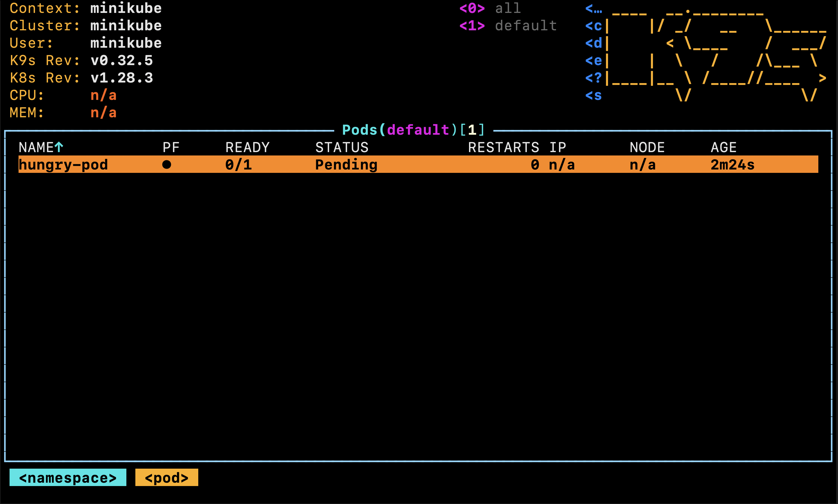Click the PF column header
Viewport: 838px width, 504px height.
pyautogui.click(x=171, y=147)
